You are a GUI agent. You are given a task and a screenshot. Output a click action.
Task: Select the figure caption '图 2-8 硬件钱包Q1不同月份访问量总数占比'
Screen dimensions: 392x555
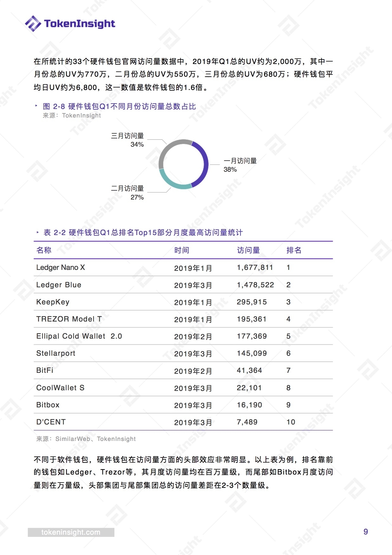[119, 106]
